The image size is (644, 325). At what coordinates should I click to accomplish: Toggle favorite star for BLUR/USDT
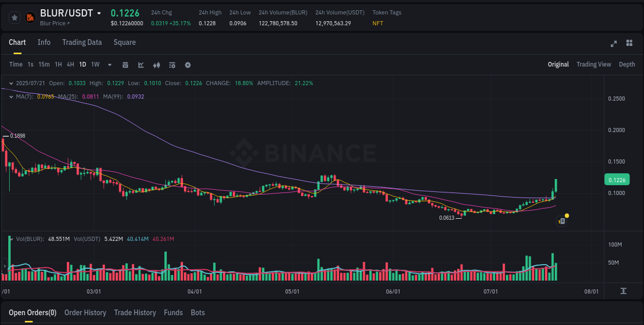[14, 17]
